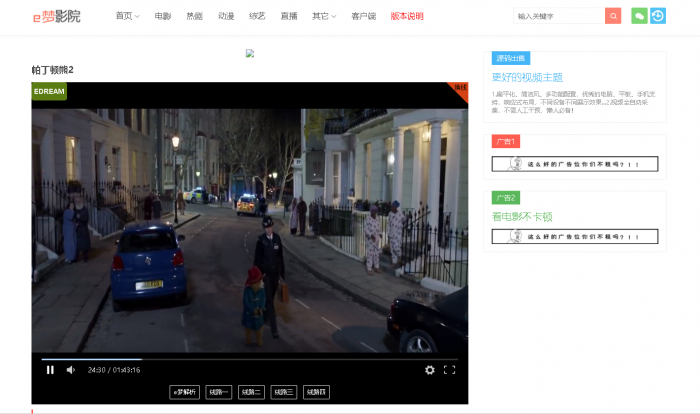Image resolution: width=700 pixels, height=414 pixels.
Task: Focus the keyword search input field
Action: 557,16
